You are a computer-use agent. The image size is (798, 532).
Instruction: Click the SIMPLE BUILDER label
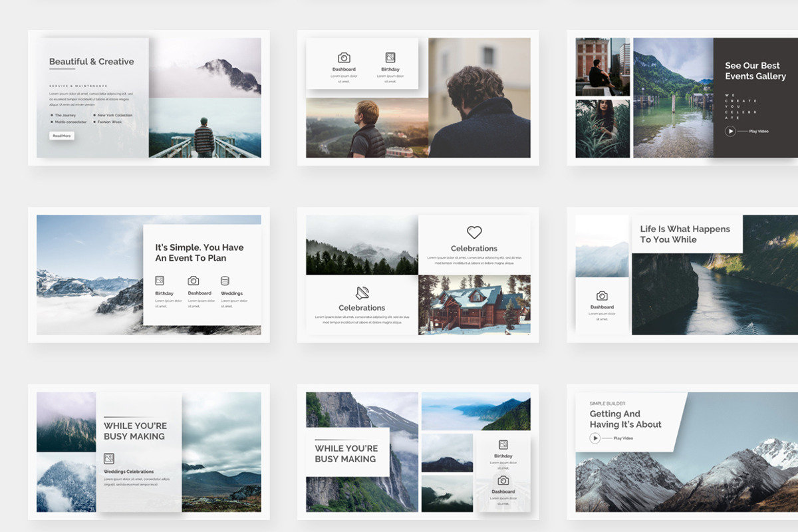(606, 404)
